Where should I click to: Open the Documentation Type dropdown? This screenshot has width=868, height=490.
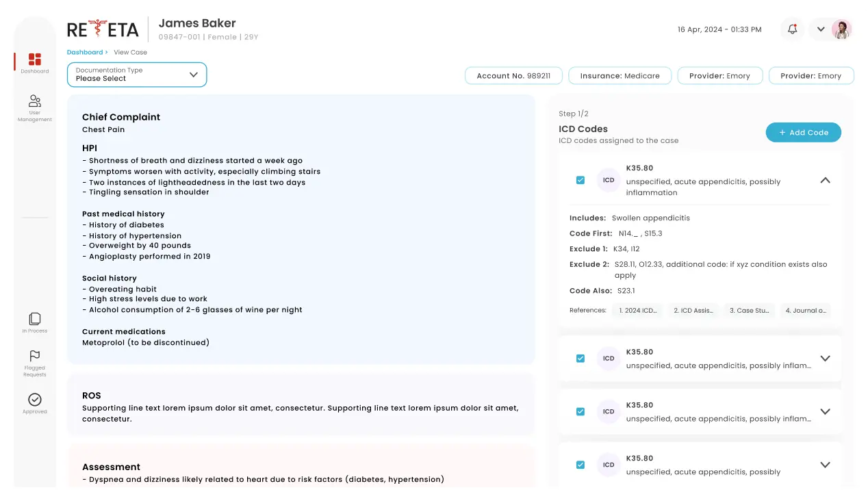tap(137, 75)
